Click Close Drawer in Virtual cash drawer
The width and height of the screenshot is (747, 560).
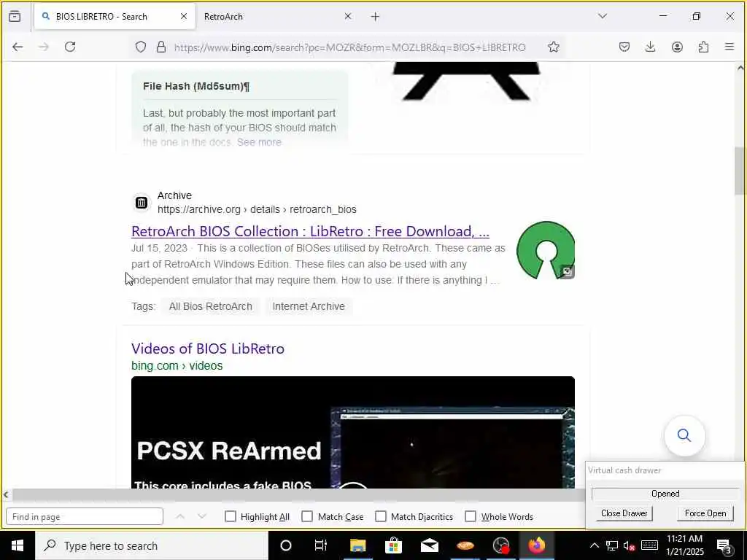[624, 513]
